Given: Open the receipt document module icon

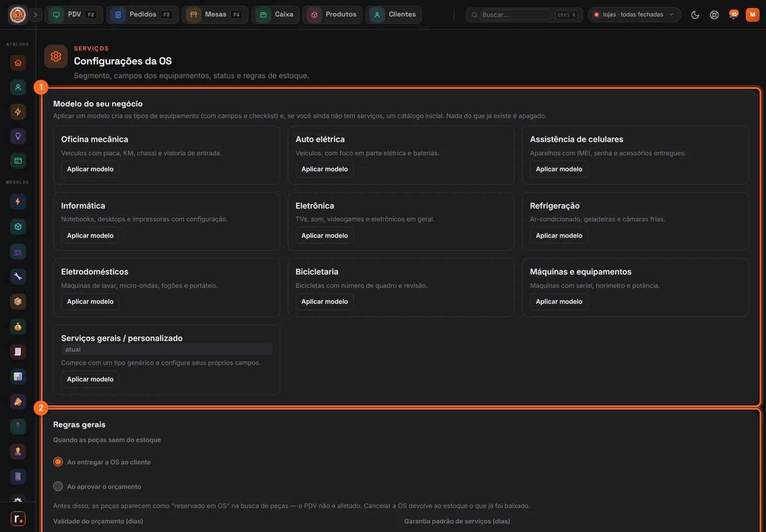Looking at the screenshot, I should coord(18,352).
